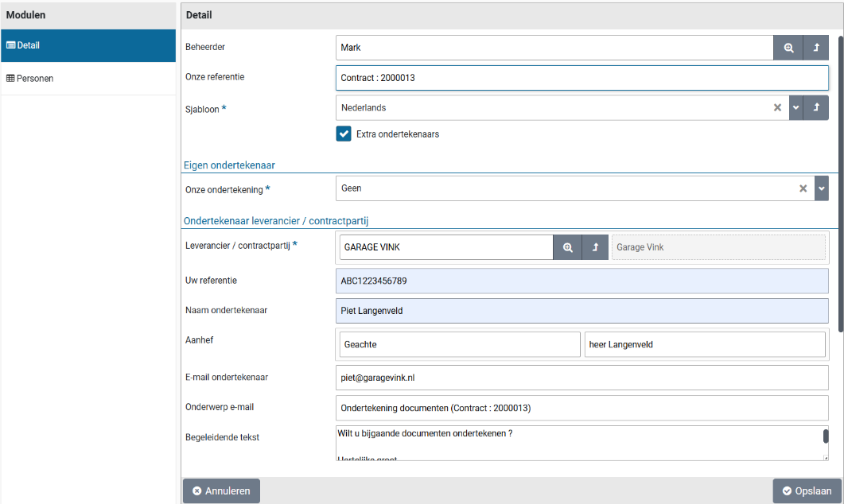Click the Naam ondertekenaar field

581,311
